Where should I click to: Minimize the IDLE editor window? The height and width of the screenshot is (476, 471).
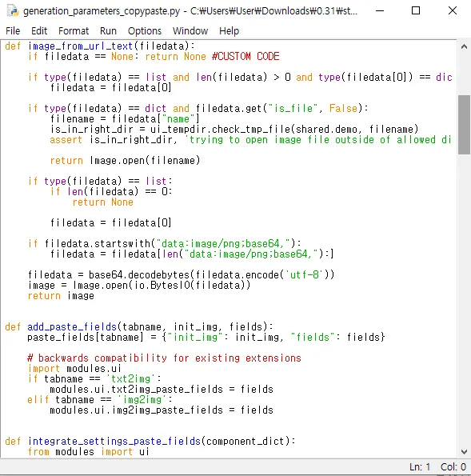click(x=380, y=11)
